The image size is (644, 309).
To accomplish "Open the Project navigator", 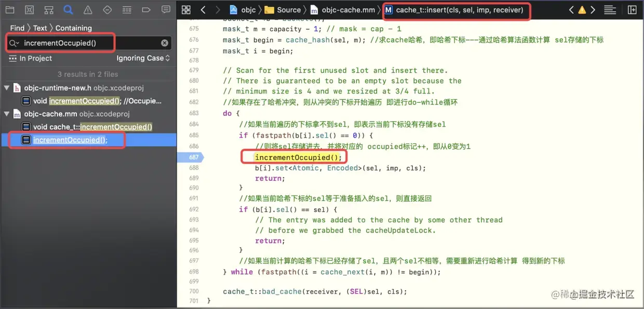I will click(x=9, y=9).
